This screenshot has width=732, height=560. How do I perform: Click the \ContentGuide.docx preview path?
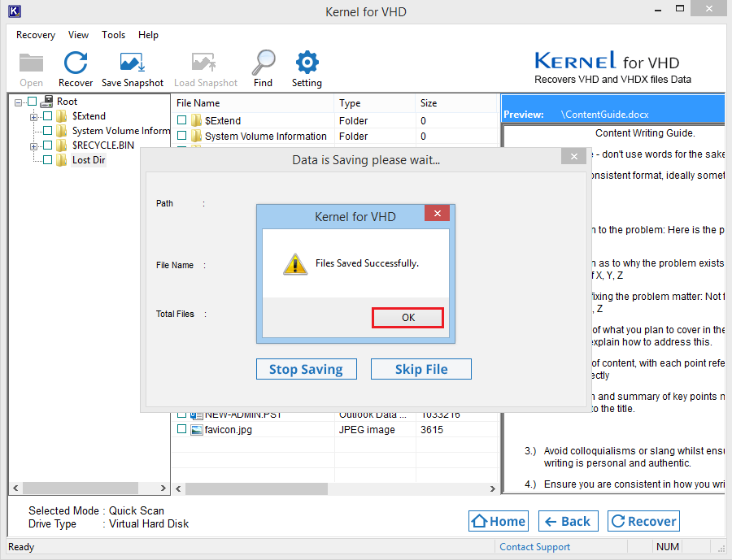[x=604, y=115]
